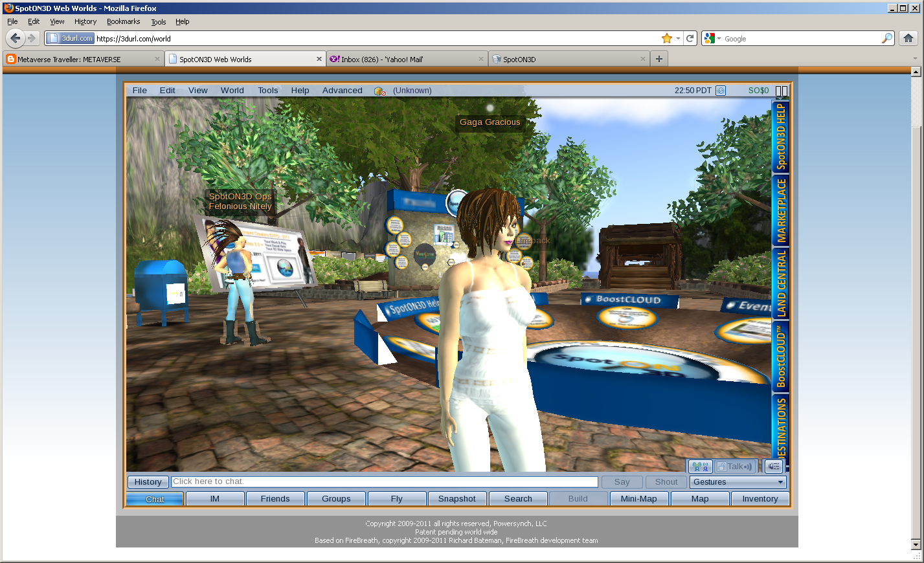Screen dimensions: 924x563
Task: Open the SpotON3D HELP side tab
Action: [x=781, y=137]
